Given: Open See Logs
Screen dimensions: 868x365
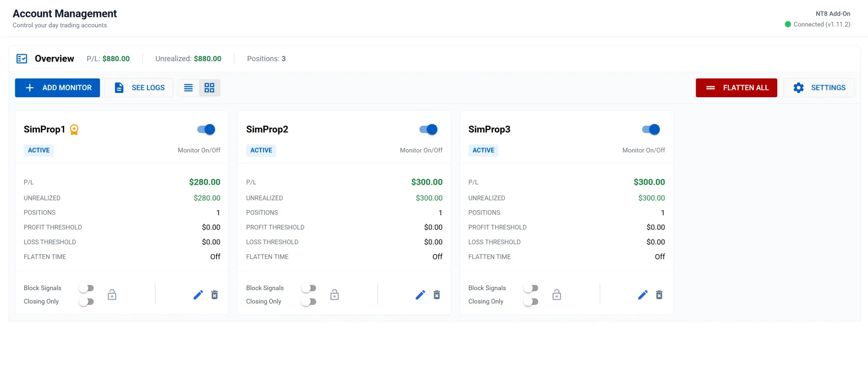Looking at the screenshot, I should coord(139,88).
